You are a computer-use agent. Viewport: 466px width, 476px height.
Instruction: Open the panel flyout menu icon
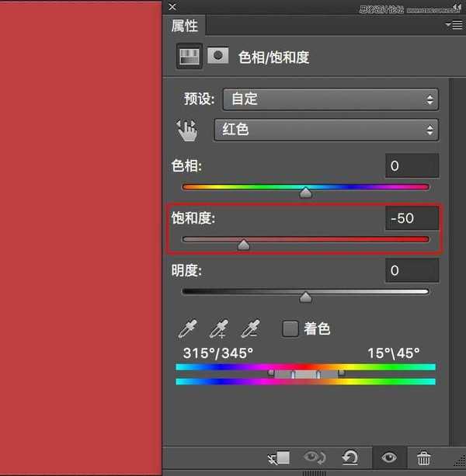(x=454, y=25)
